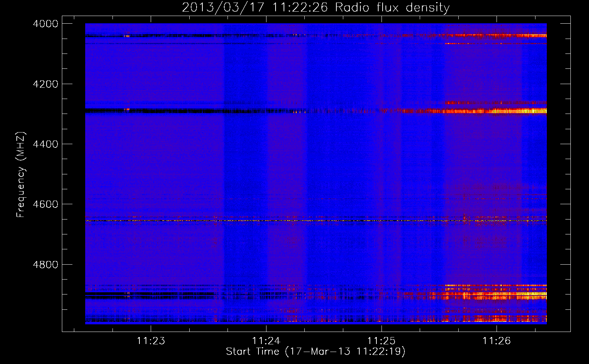
Task: Click the 11:26 time axis label
Action: pyautogui.click(x=497, y=341)
